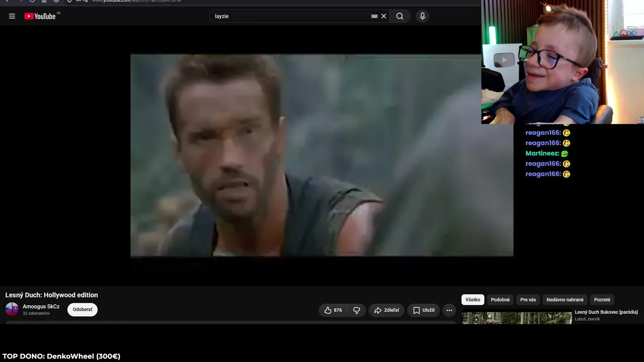
Task: Select the Podobné filter chip
Action: point(500,300)
